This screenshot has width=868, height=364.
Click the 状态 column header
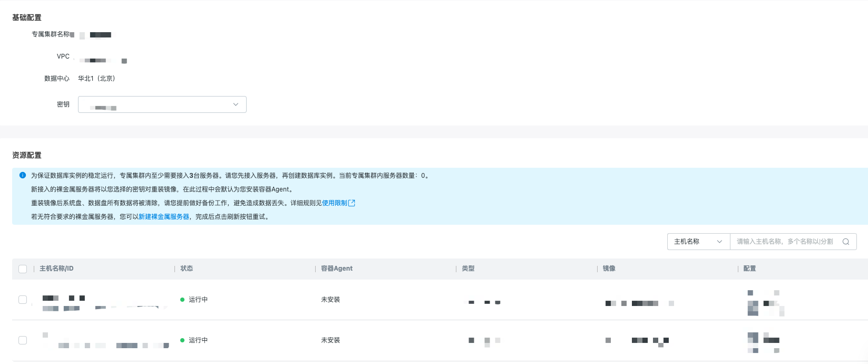[187, 269]
